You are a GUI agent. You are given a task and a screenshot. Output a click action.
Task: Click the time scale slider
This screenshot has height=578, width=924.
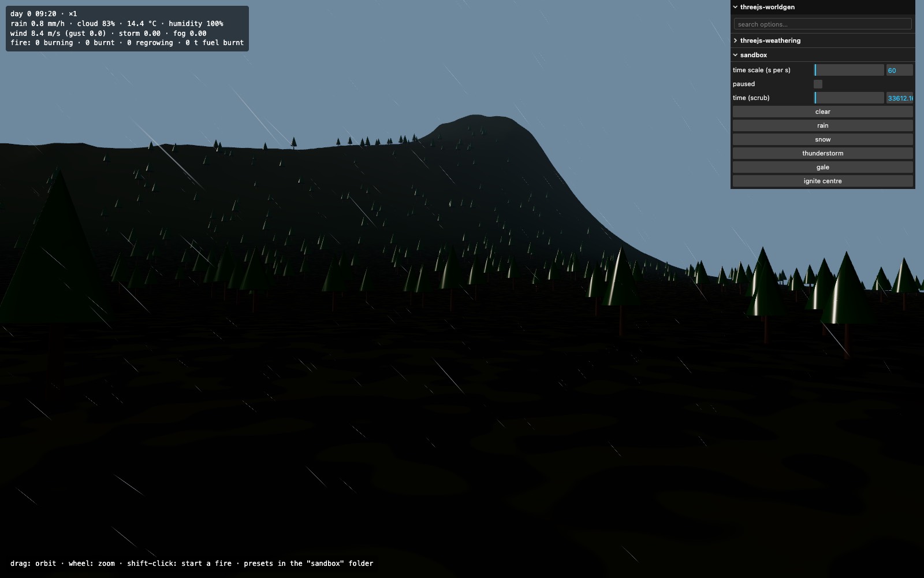tap(849, 70)
